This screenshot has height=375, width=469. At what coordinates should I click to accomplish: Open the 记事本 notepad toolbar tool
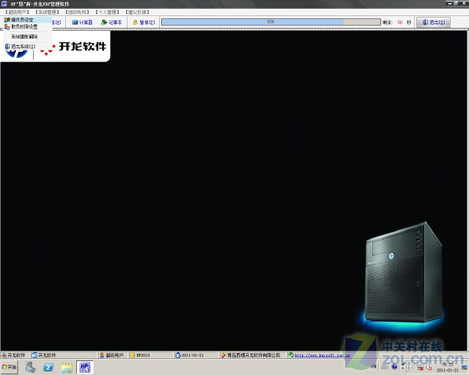(112, 22)
